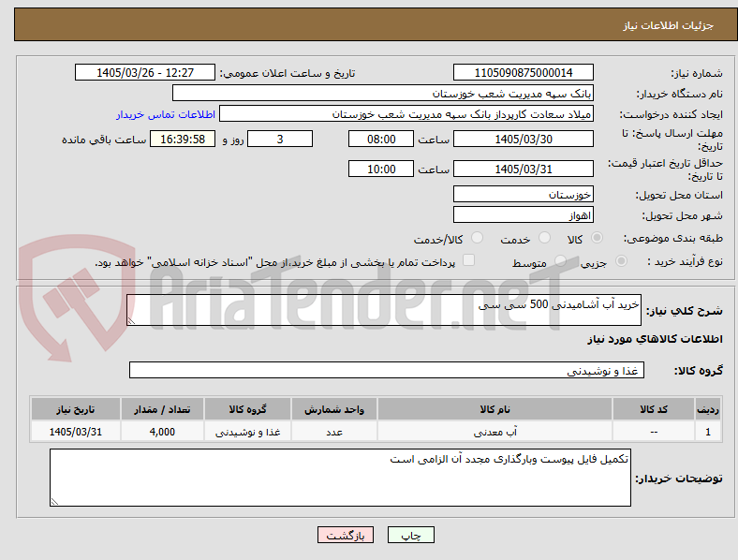Image resolution: width=738 pixels, height=560 pixels.
Task: Click the شماره نیاز field 1105090875000014
Action: pos(523,72)
